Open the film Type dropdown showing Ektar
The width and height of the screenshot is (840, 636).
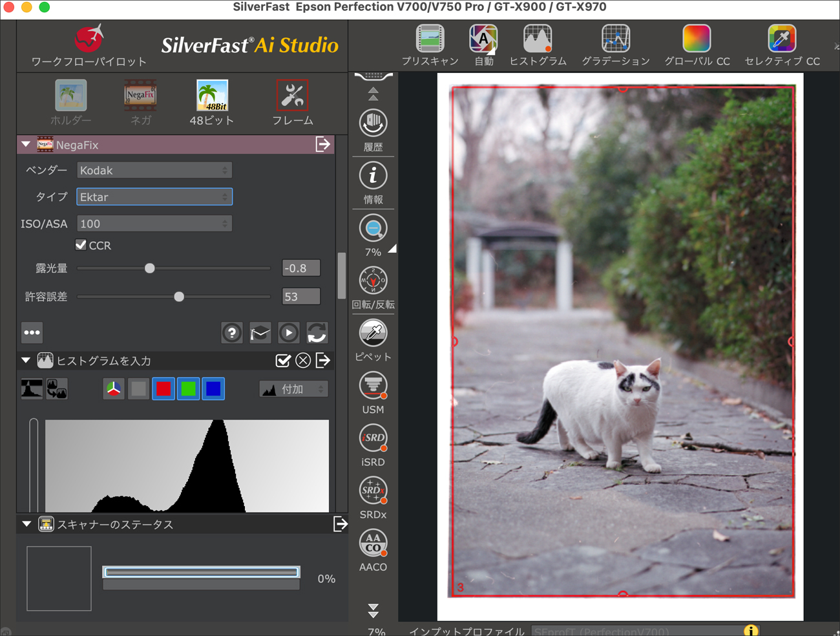point(154,197)
